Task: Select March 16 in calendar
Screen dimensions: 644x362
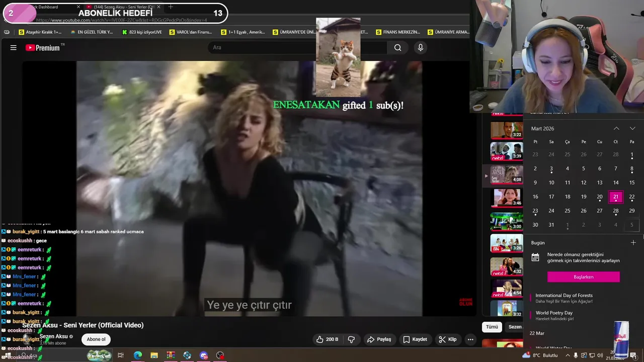Action: tap(535, 197)
